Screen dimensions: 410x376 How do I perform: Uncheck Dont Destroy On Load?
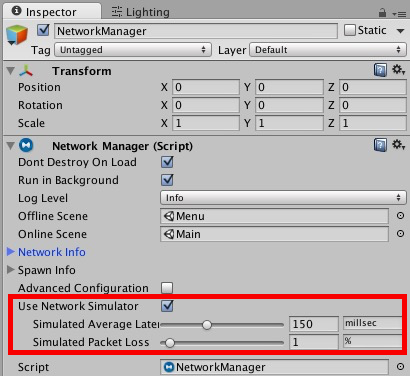[167, 162]
